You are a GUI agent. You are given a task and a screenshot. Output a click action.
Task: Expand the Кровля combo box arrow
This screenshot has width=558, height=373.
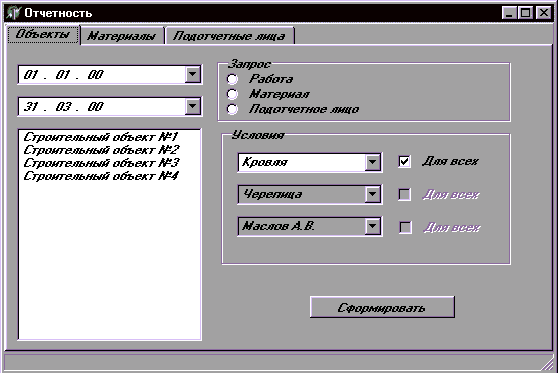coord(373,162)
